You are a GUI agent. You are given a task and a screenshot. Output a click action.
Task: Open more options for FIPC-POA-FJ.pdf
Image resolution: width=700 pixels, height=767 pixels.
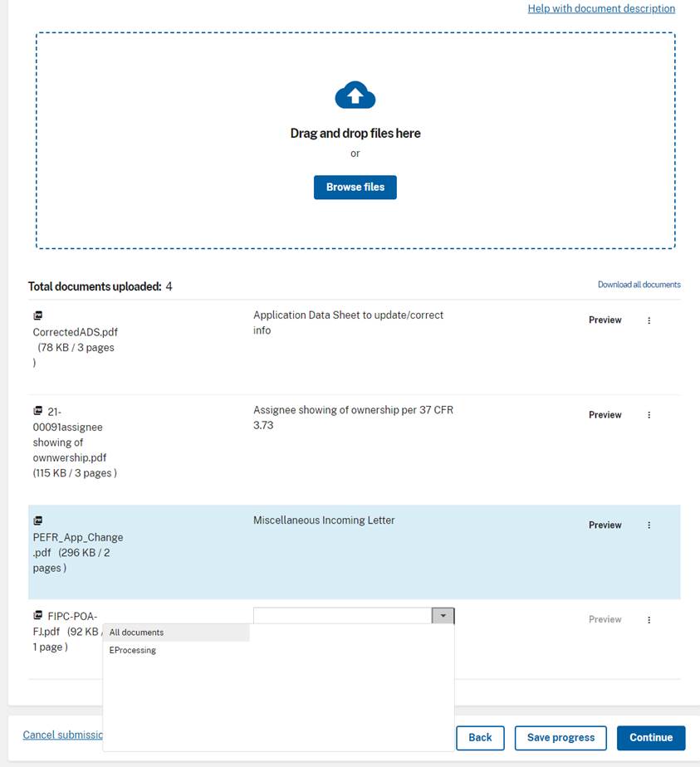coord(649,620)
